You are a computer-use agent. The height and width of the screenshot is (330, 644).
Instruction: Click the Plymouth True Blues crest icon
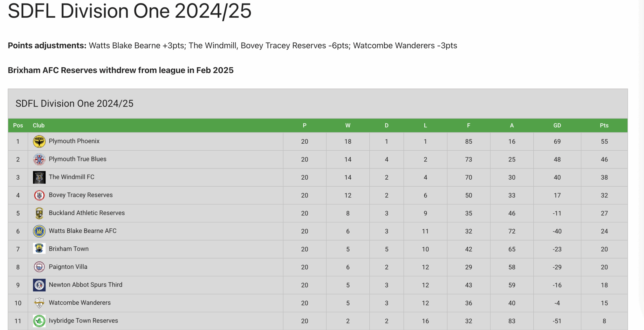39,159
